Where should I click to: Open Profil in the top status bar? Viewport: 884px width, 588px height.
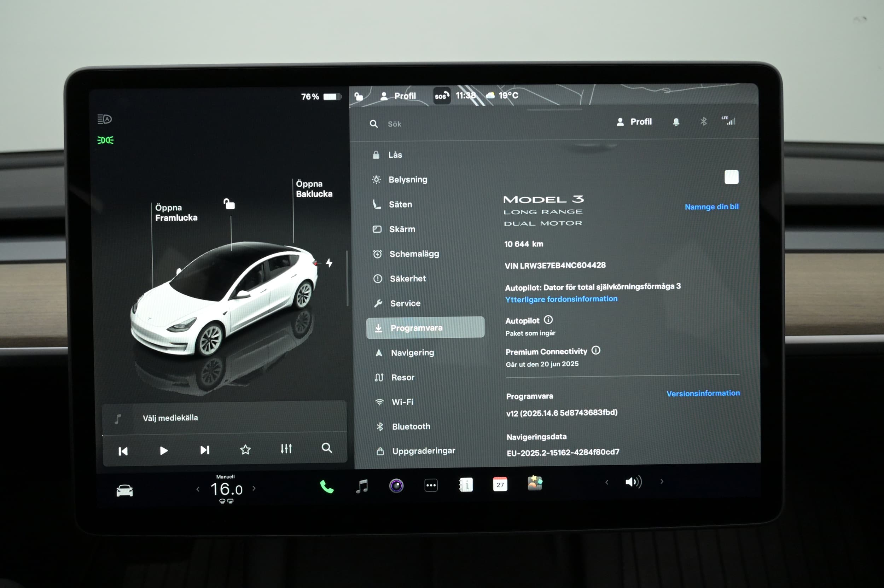click(x=398, y=96)
